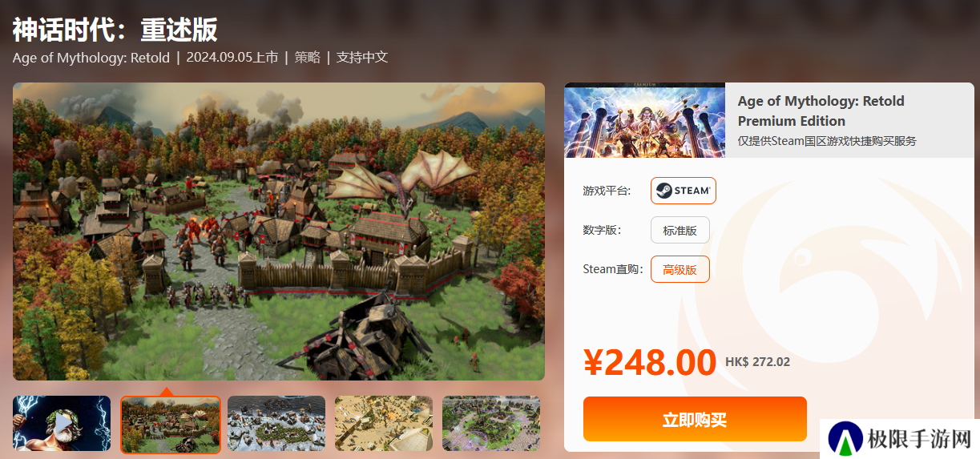This screenshot has width=980, height=459.
Task: Click the orange pointer above the selected thumbnail
Action: point(166,392)
